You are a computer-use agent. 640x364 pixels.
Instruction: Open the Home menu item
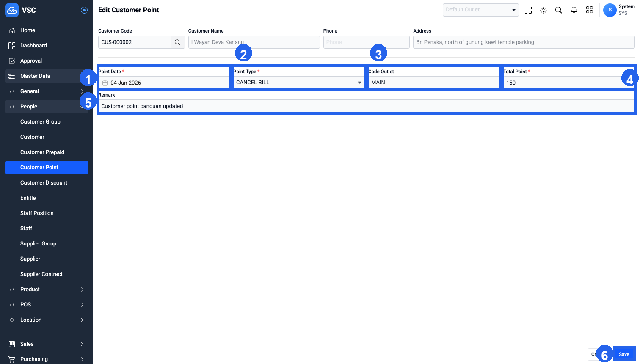point(47,30)
